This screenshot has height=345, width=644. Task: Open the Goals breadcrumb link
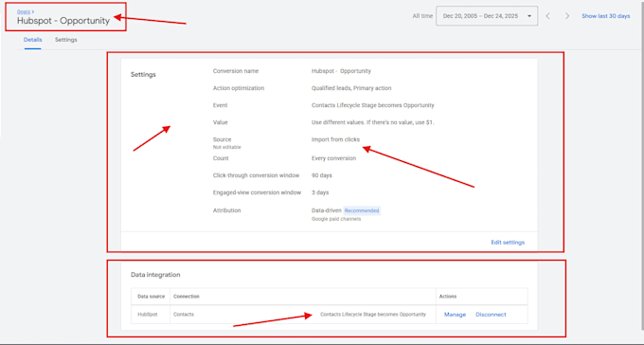[x=24, y=12]
